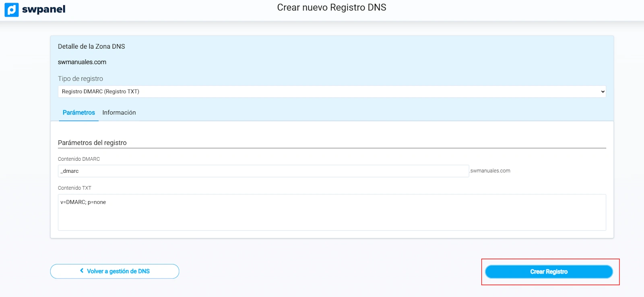Screen dimensions: 644x297
Task: Click the back chevron in Volver button
Action: click(x=82, y=271)
